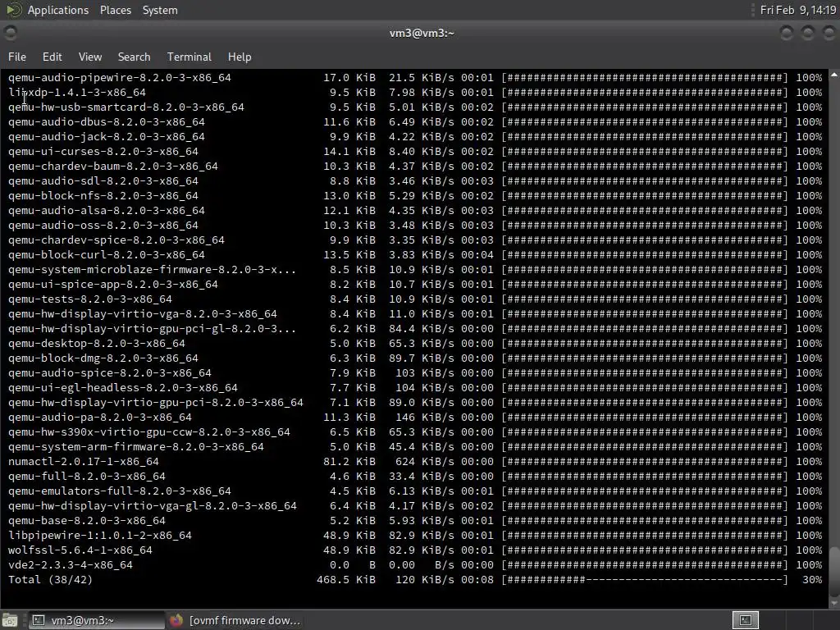Click the Firefox icon in the taskbar
Viewport: 840px width, 630px height.
pos(176,620)
